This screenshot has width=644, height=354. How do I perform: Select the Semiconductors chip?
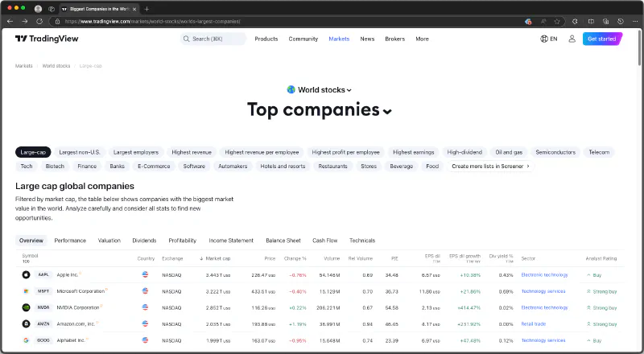point(555,152)
